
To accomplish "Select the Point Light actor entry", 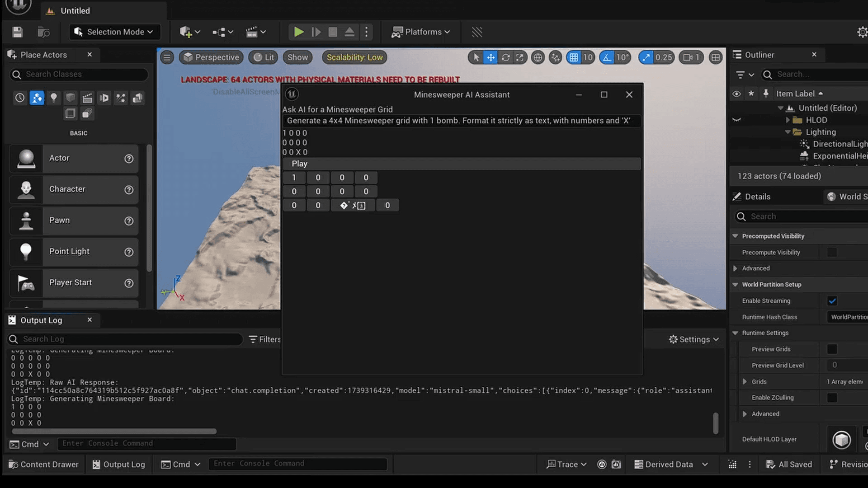I will coord(74,252).
